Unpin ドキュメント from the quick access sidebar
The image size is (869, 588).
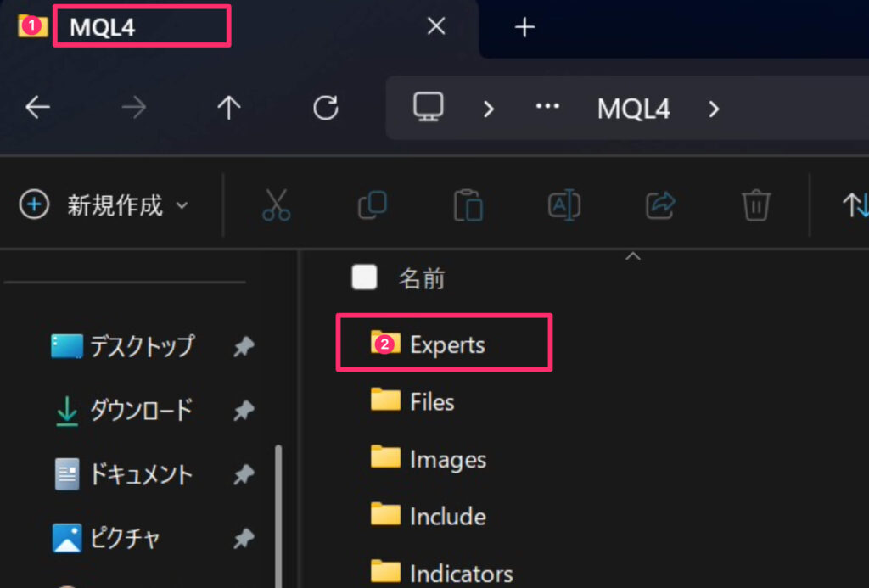pyautogui.click(x=244, y=474)
